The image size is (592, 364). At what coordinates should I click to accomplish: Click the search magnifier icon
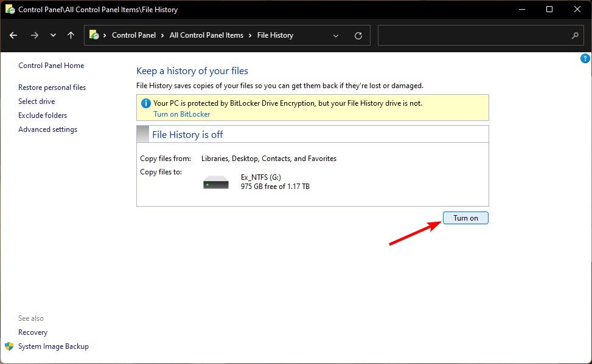point(575,35)
